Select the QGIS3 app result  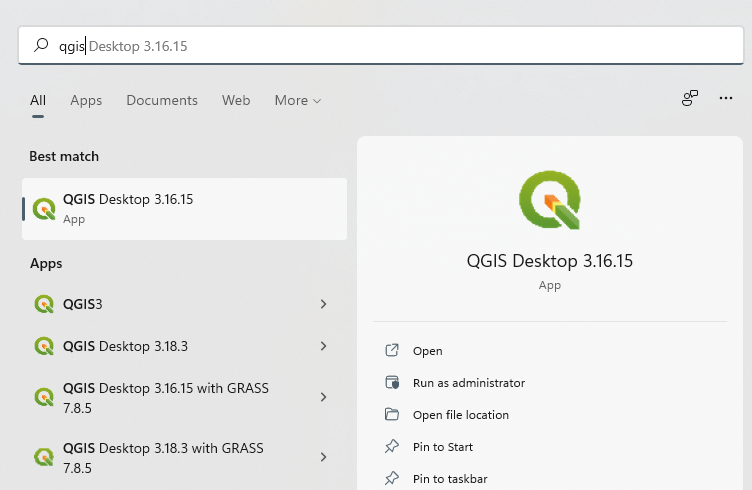(184, 304)
